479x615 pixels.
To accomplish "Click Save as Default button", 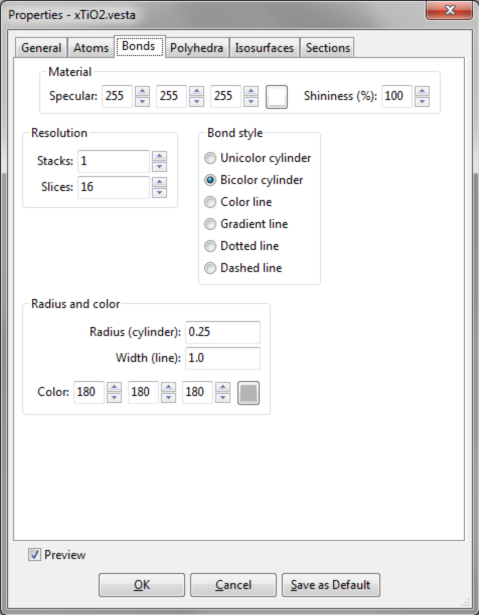I will [x=331, y=585].
